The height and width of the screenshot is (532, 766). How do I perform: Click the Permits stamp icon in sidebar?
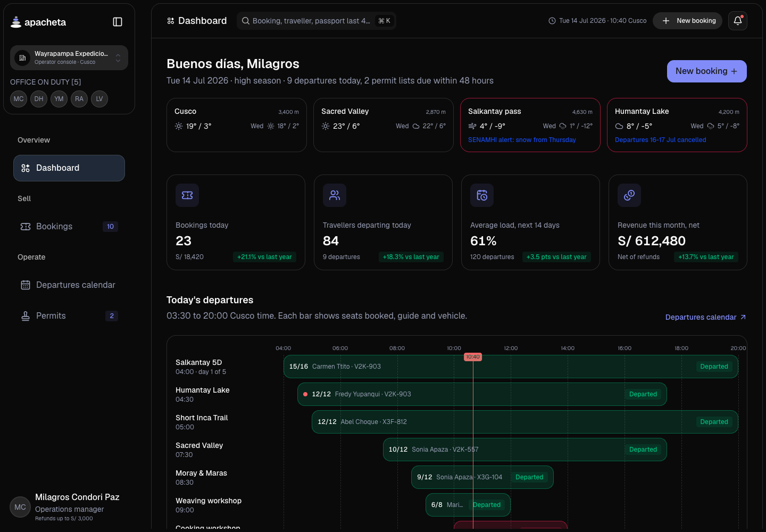26,316
